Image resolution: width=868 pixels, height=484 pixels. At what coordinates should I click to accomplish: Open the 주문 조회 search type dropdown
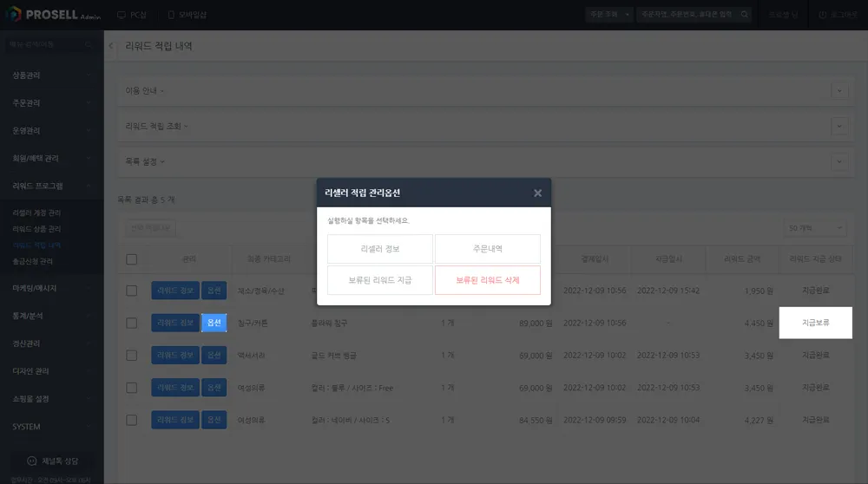[x=609, y=15]
